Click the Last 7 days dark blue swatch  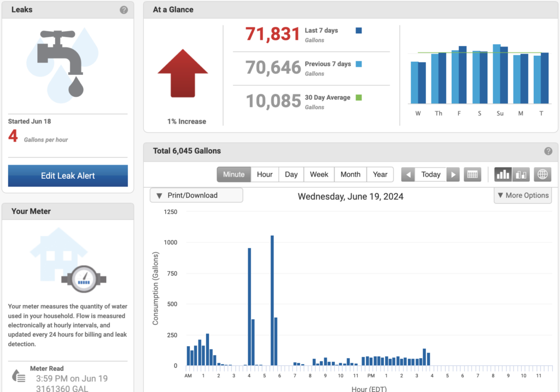point(359,31)
